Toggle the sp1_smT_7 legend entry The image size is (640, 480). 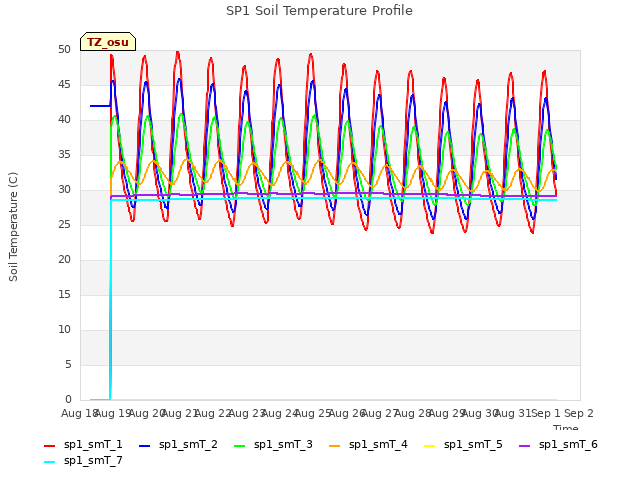coord(83,460)
